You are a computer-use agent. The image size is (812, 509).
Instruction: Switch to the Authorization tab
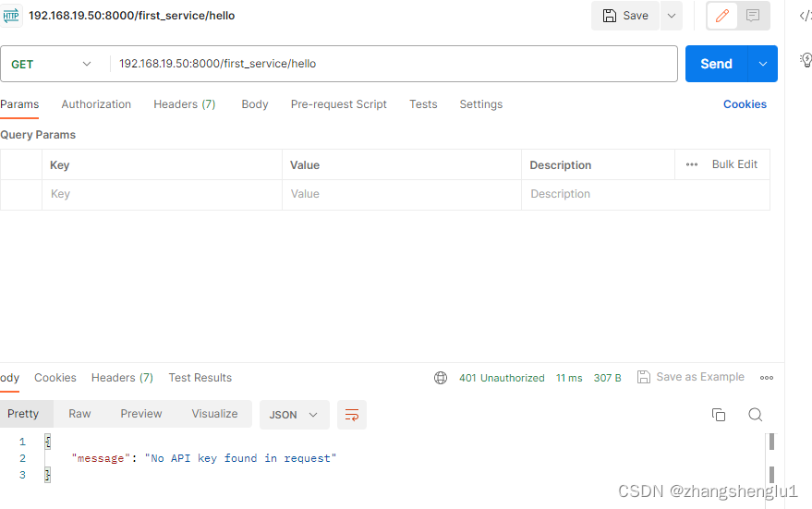click(96, 104)
